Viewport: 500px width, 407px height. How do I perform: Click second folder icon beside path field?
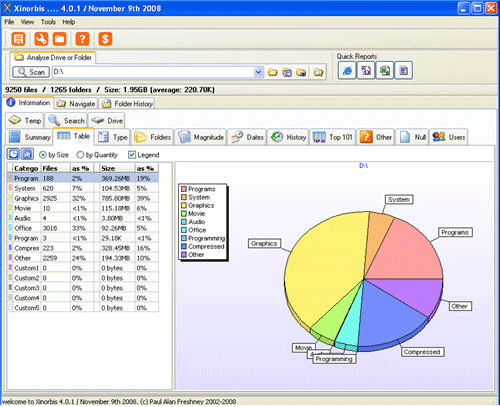click(287, 72)
